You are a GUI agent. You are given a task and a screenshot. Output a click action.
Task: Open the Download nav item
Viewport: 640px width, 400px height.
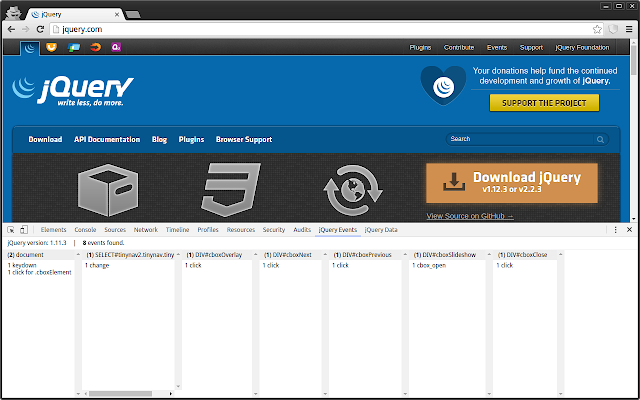click(x=45, y=139)
